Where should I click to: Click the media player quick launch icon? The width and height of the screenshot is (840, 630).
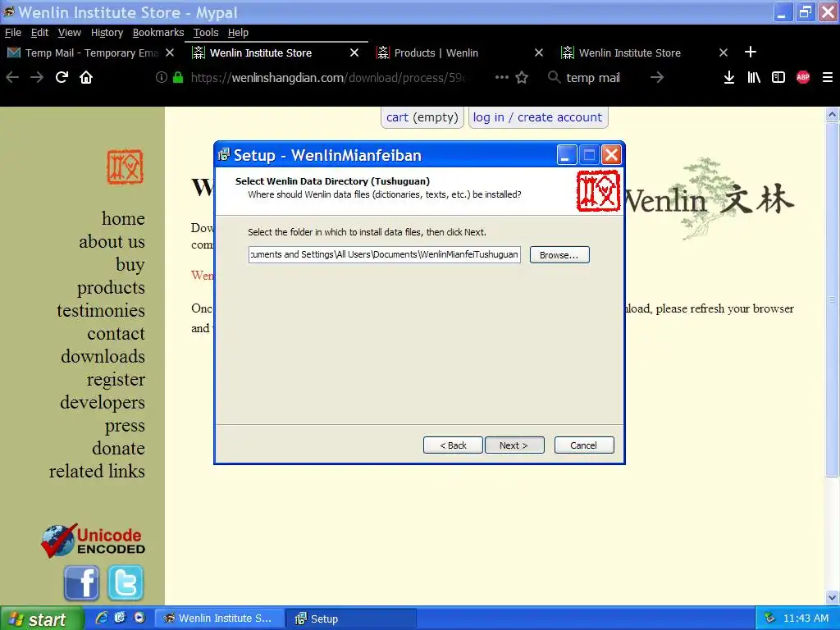pos(139,618)
